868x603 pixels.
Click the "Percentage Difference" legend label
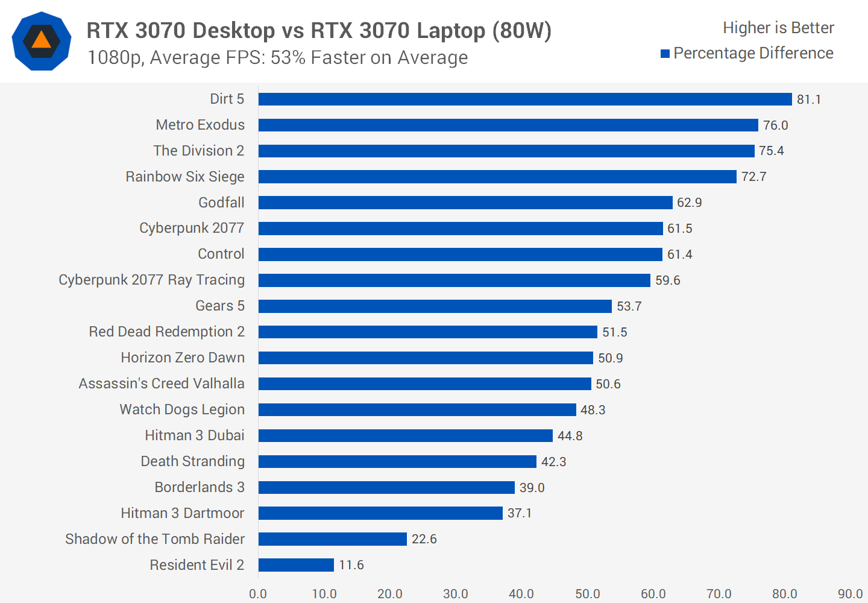(753, 53)
